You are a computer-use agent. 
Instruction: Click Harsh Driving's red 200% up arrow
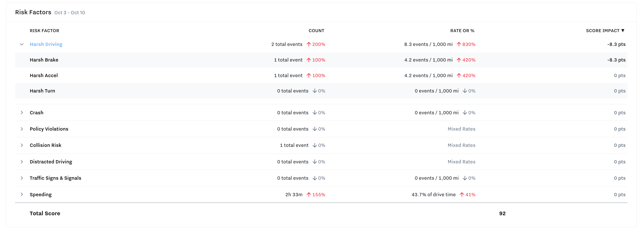tap(309, 44)
